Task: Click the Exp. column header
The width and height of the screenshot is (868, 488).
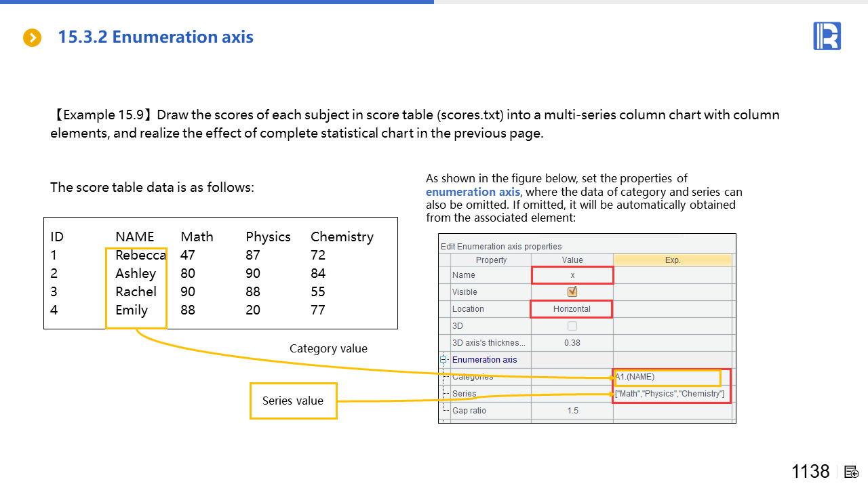Action: [x=672, y=260]
